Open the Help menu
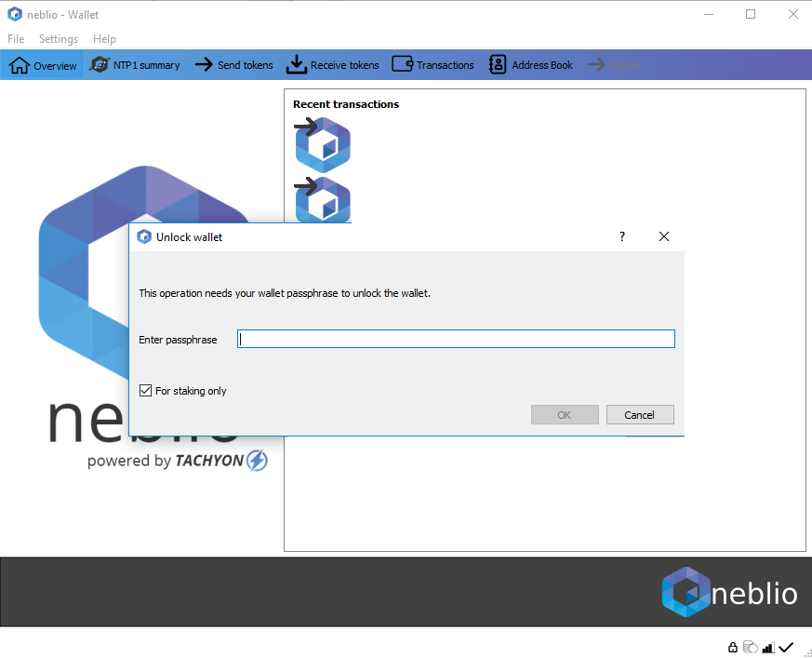This screenshot has height=658, width=812. pyautogui.click(x=104, y=39)
